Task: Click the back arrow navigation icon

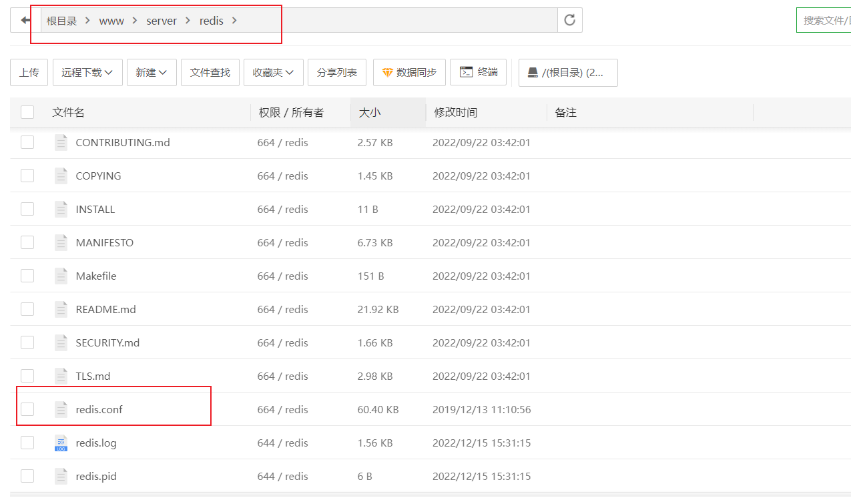Action: (x=25, y=20)
